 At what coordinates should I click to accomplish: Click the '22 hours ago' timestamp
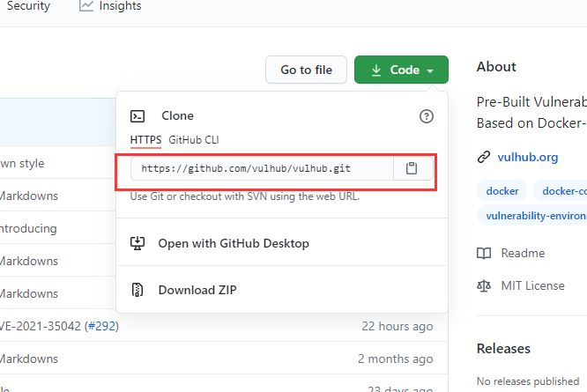[398, 326]
